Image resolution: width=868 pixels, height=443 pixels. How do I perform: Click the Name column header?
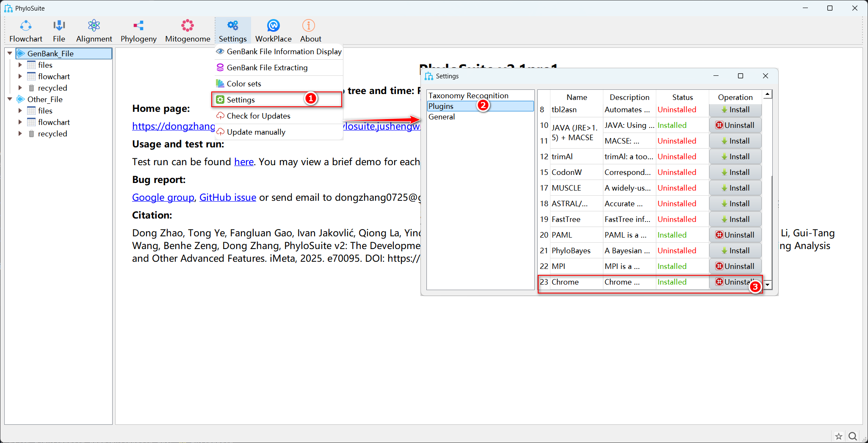click(577, 97)
